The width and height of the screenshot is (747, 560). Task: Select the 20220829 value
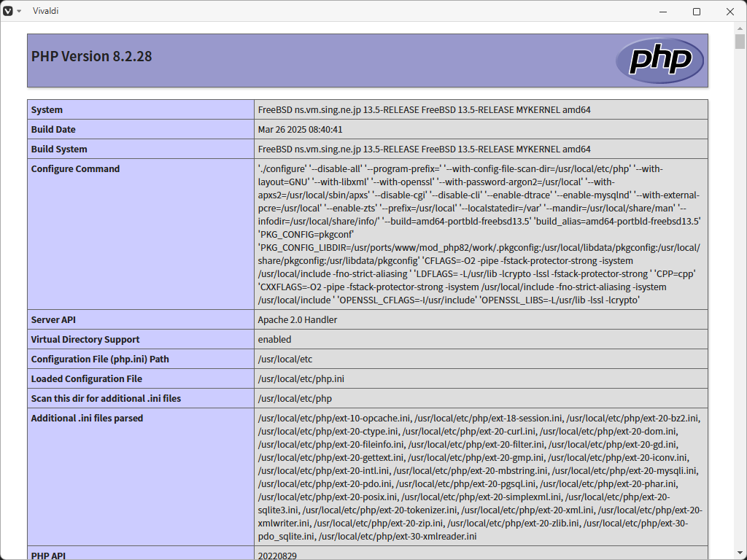(x=277, y=555)
